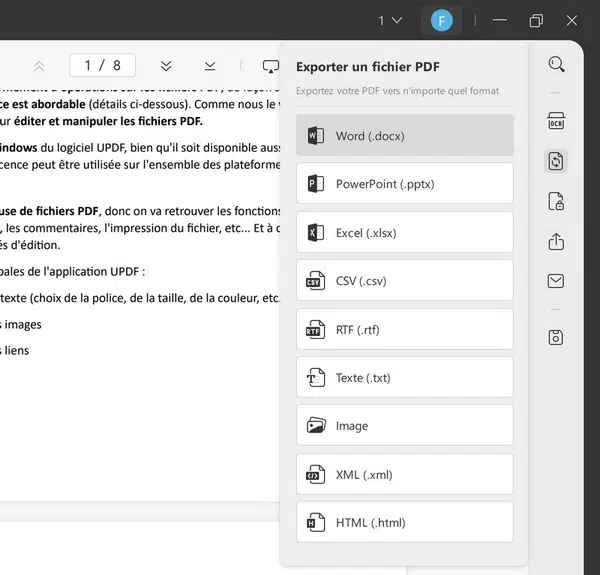This screenshot has width=600, height=575.
Task: Choose PowerPoint (.pptx) export format
Action: 405,184
